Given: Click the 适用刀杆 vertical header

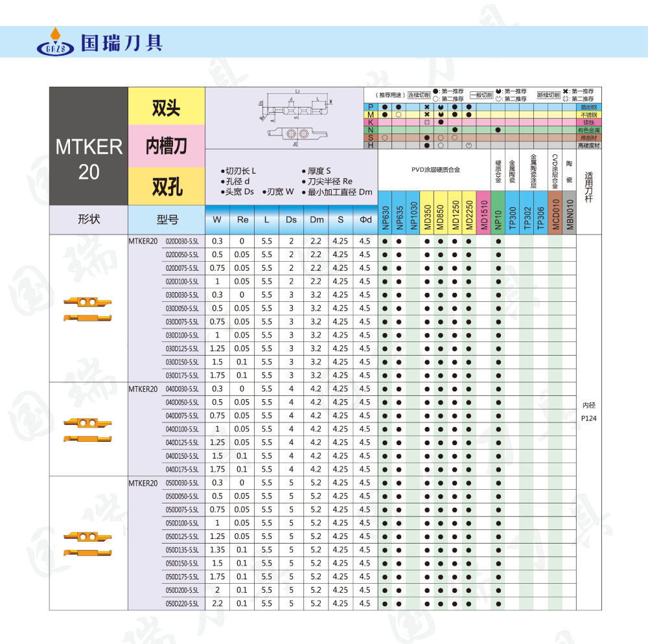Looking at the screenshot, I should (589, 187).
